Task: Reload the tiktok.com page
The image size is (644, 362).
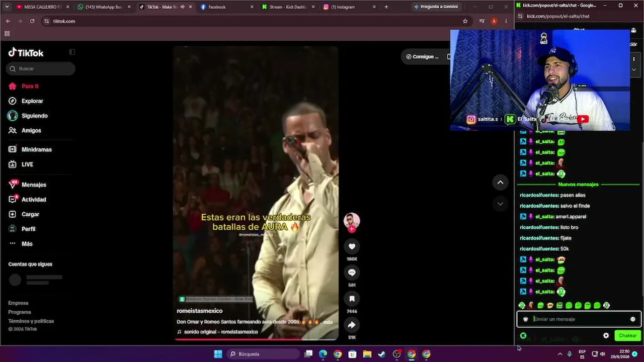Action: point(32,21)
